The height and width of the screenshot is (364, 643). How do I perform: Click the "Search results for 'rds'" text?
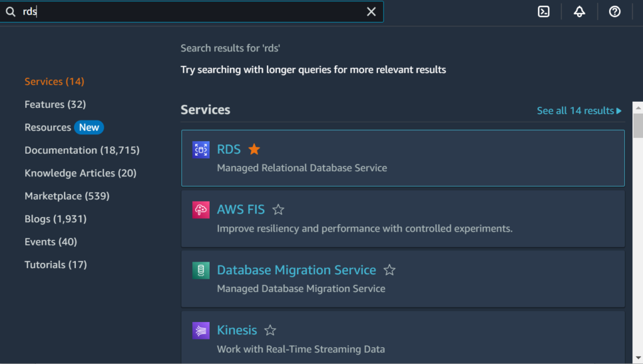pos(230,48)
